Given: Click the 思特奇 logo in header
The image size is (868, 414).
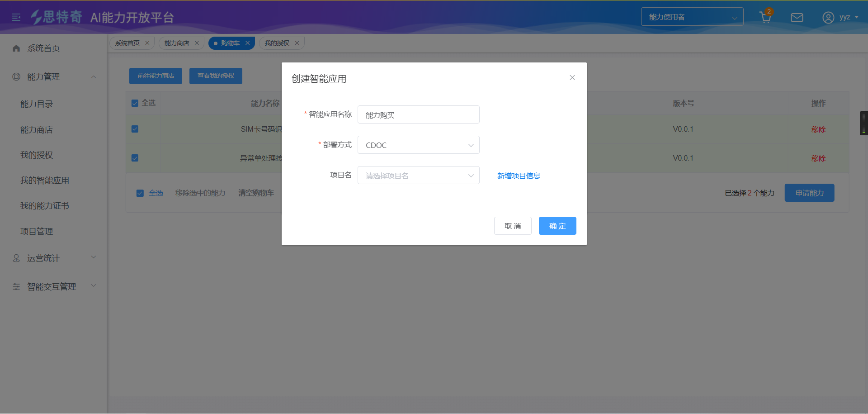Looking at the screenshot, I should 57,17.
